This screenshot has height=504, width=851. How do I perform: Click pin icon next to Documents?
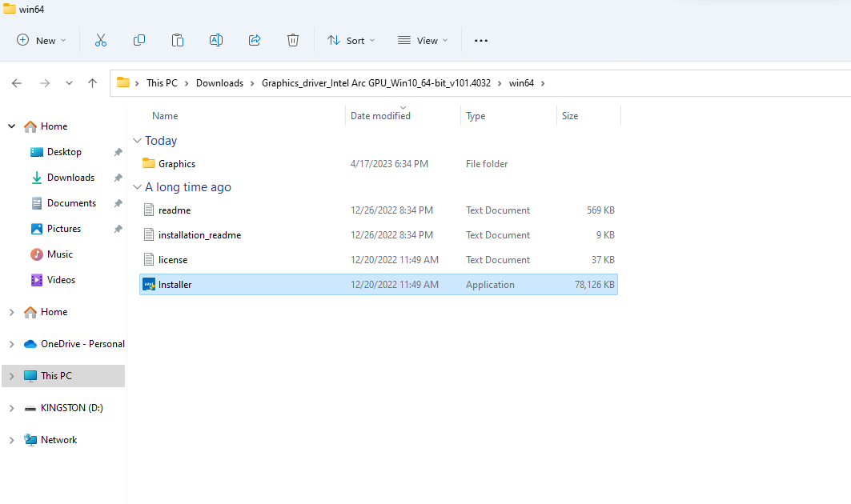118,203
